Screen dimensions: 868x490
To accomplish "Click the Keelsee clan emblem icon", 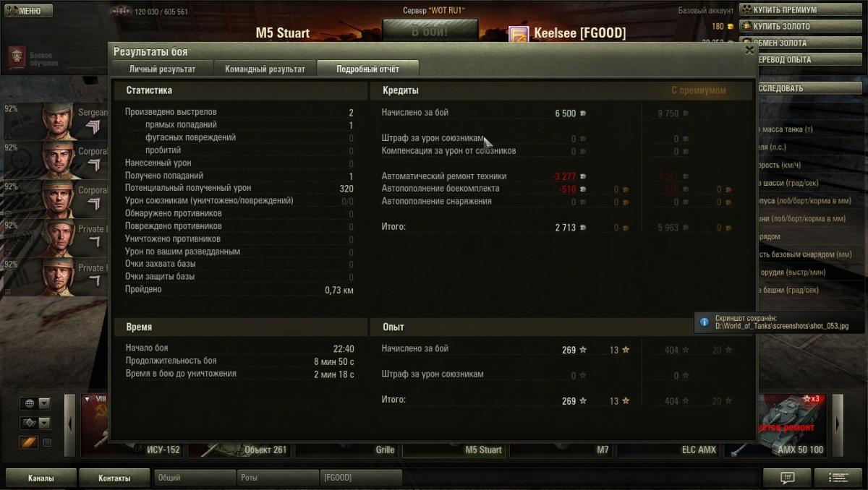I will point(519,34).
